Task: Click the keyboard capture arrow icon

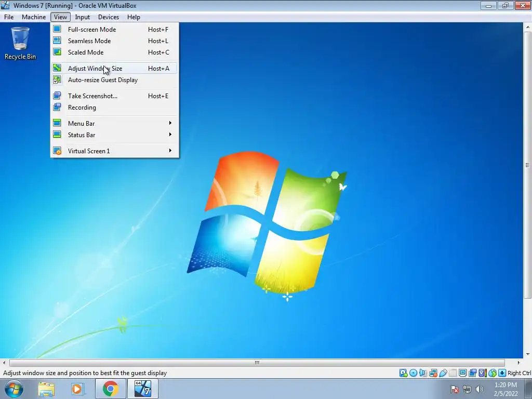Action: [502, 373]
